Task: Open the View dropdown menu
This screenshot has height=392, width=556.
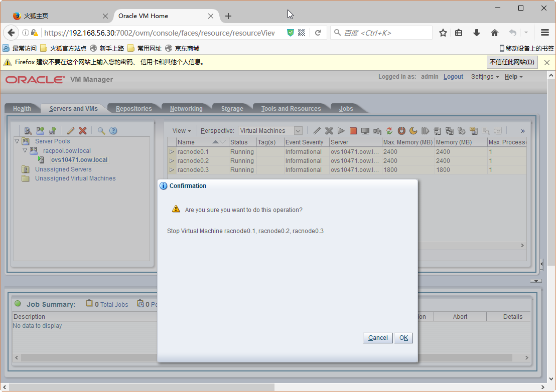Action: pyautogui.click(x=182, y=131)
